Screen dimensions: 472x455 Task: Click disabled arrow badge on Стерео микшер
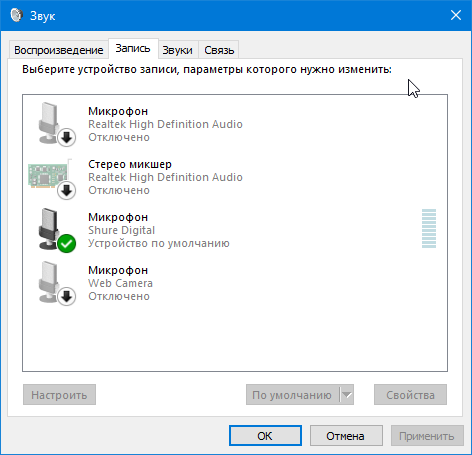(x=67, y=191)
